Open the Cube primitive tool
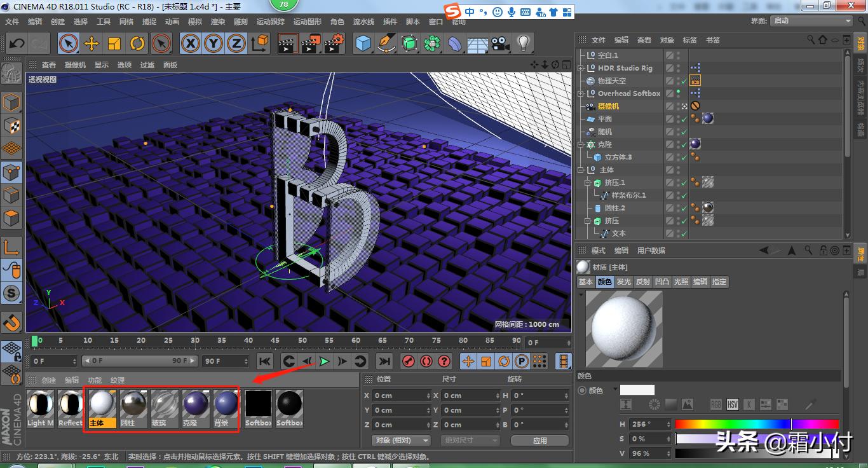Screen dimensions: 868x468 [363, 43]
